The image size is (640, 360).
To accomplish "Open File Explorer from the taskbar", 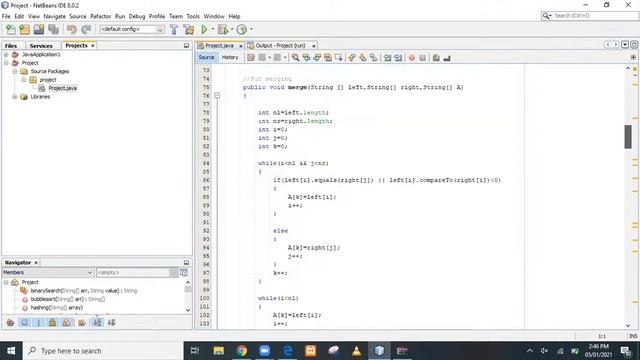I will pyautogui.click(x=219, y=351).
